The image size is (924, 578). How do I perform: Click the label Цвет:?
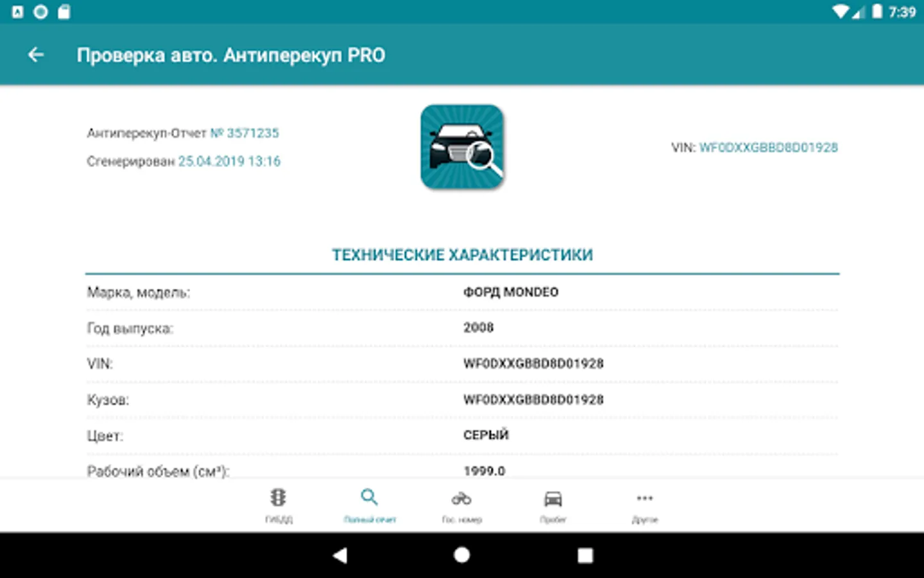(x=105, y=436)
